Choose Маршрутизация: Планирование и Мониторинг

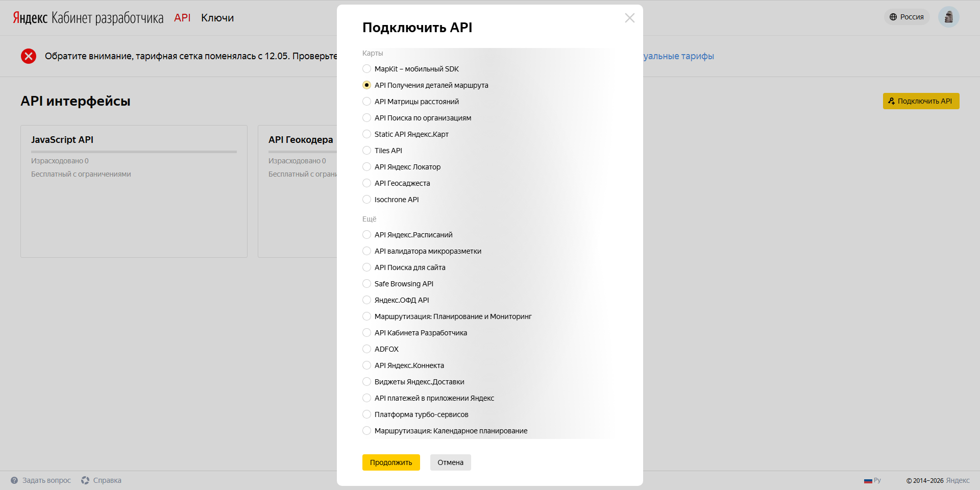[x=366, y=316]
